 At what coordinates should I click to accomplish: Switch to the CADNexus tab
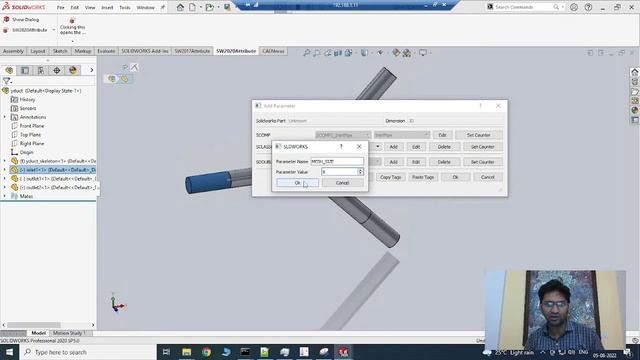click(273, 51)
